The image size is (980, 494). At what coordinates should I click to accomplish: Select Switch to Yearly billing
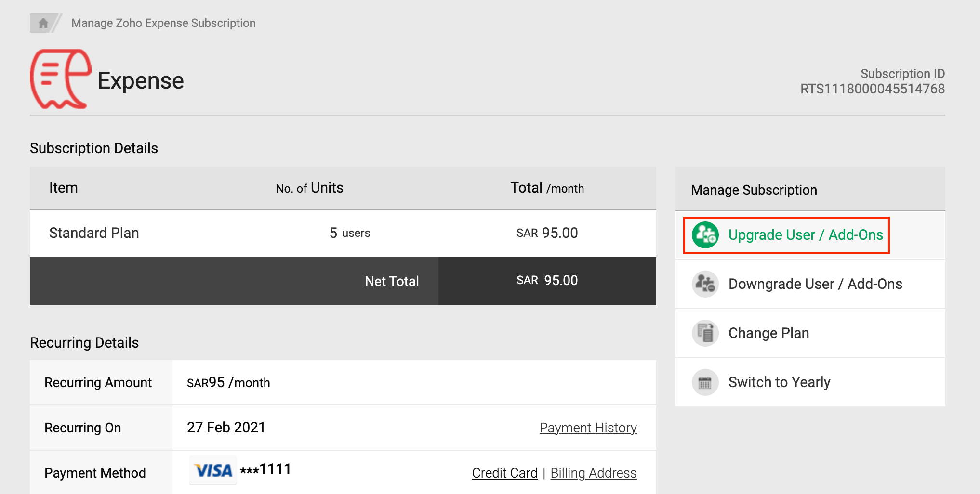779,382
